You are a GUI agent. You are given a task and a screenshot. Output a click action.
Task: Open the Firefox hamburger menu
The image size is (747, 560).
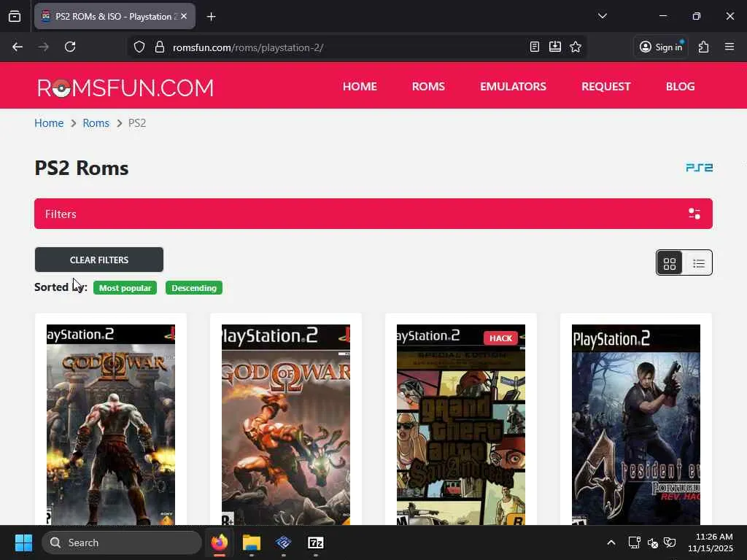pyautogui.click(x=729, y=47)
